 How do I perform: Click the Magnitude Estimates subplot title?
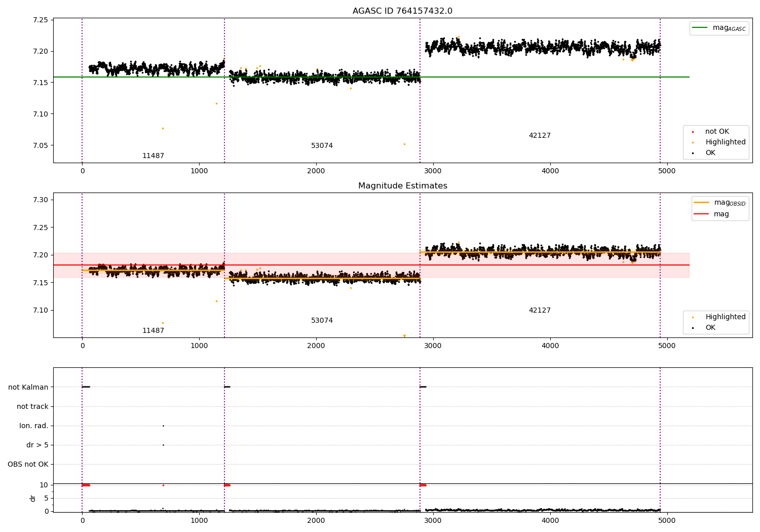pyautogui.click(x=402, y=186)
